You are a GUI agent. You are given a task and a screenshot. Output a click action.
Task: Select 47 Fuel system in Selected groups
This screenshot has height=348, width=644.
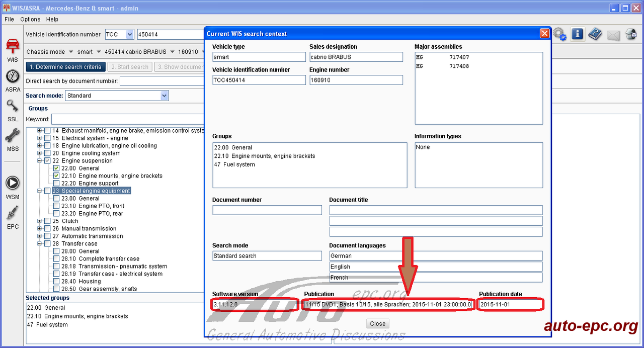(x=47, y=325)
